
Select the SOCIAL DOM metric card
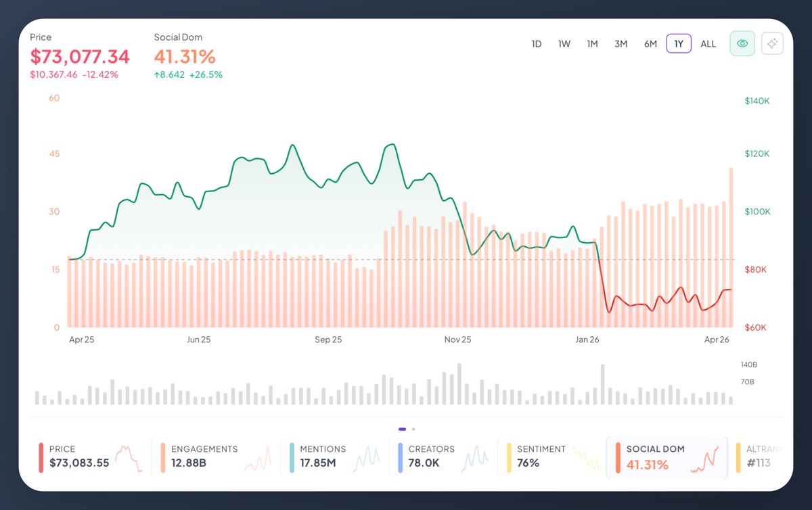[667, 457]
